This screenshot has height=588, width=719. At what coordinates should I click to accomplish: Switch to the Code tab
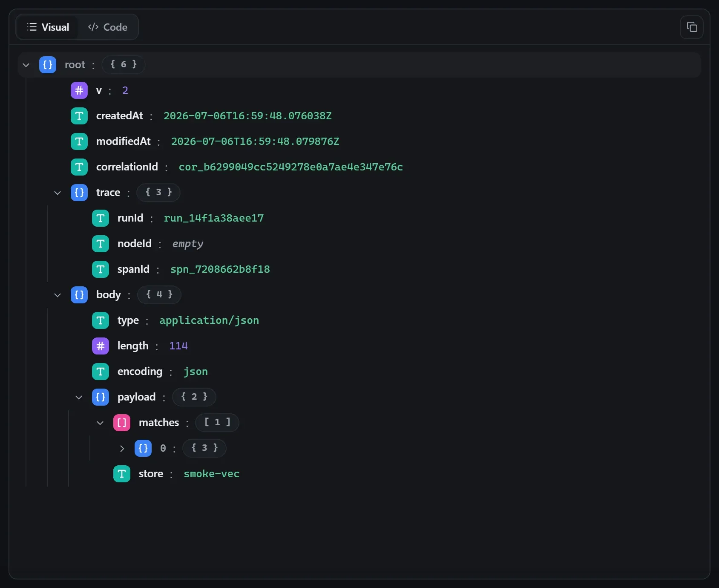tap(108, 27)
